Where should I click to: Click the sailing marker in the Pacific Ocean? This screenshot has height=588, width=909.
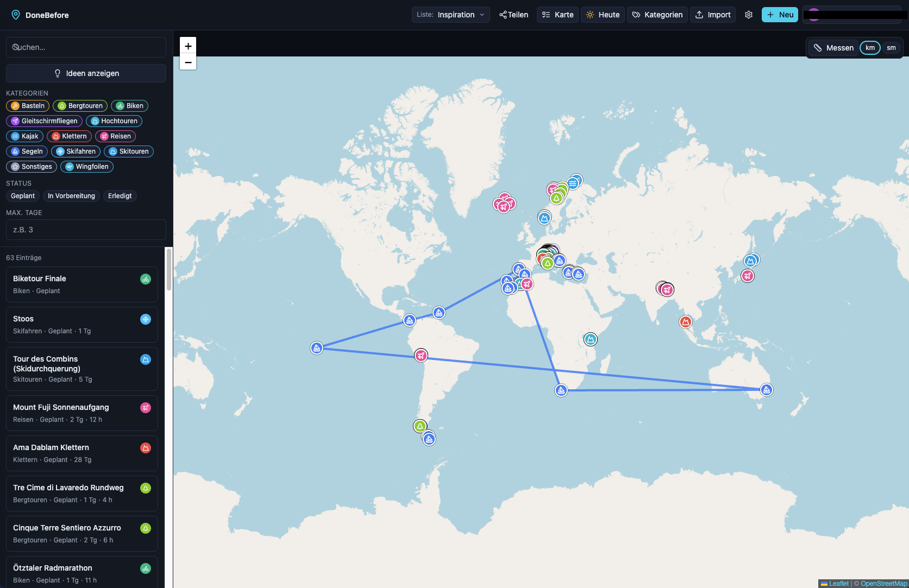(317, 348)
